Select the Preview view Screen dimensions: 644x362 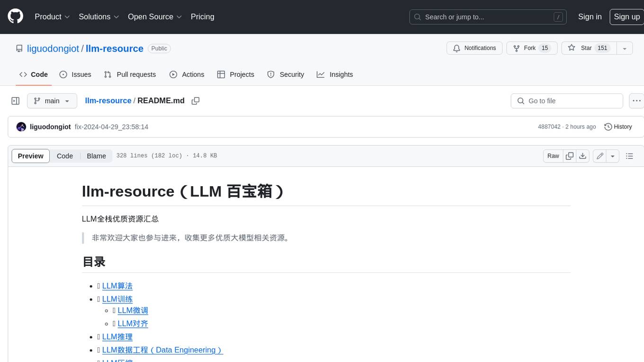point(31,156)
